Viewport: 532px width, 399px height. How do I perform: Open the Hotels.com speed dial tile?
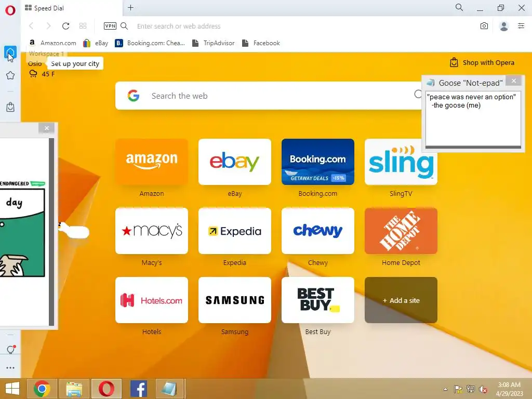pyautogui.click(x=152, y=300)
